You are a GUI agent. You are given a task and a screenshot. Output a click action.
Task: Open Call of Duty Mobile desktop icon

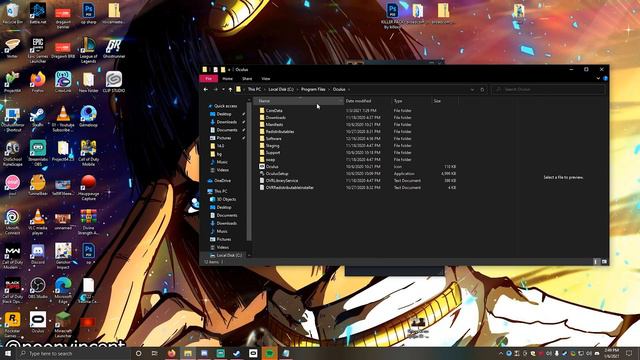point(88,153)
